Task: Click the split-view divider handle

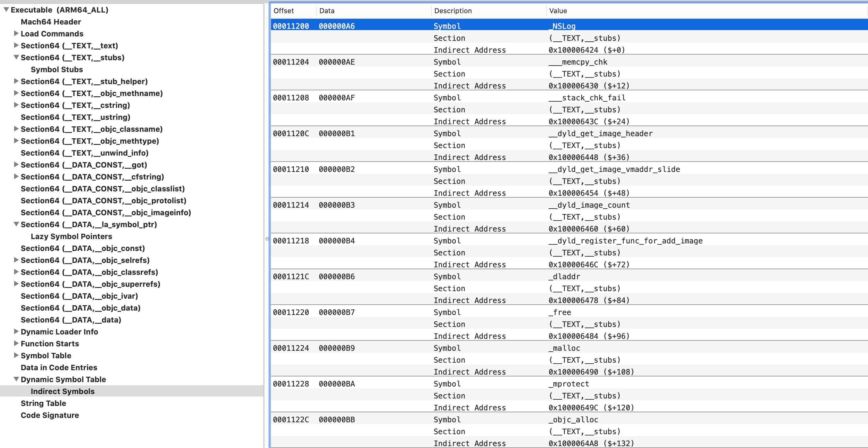Action: [x=267, y=239]
